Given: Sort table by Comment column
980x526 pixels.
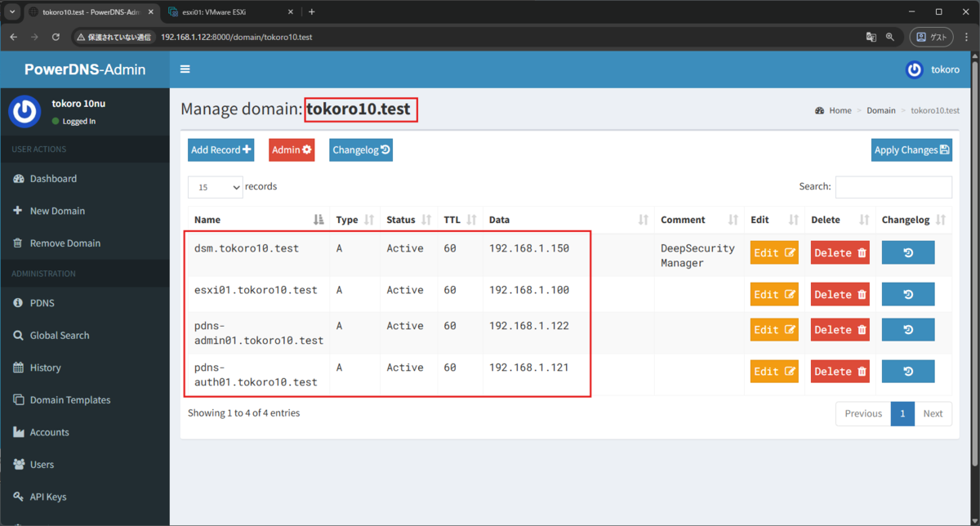Looking at the screenshot, I should (700, 220).
